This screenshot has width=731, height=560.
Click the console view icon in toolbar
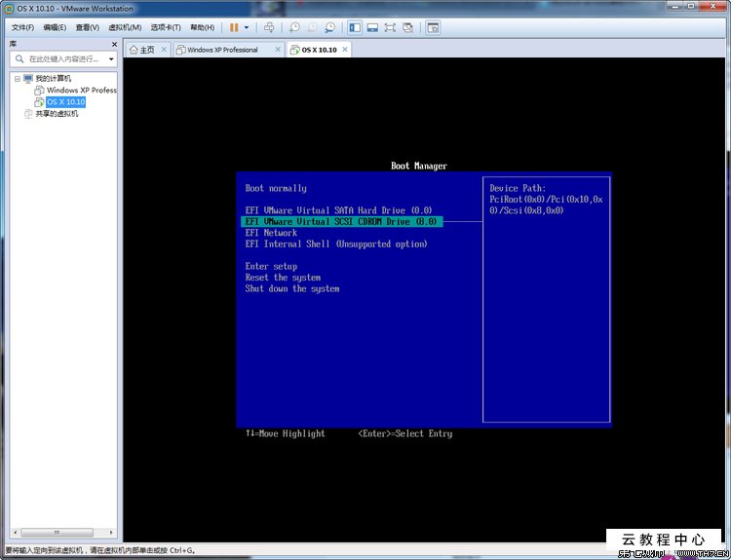point(433,27)
